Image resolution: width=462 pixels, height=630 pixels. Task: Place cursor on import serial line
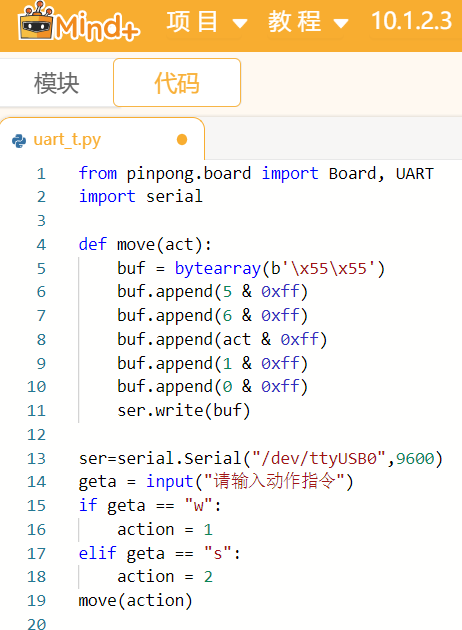click(x=141, y=197)
